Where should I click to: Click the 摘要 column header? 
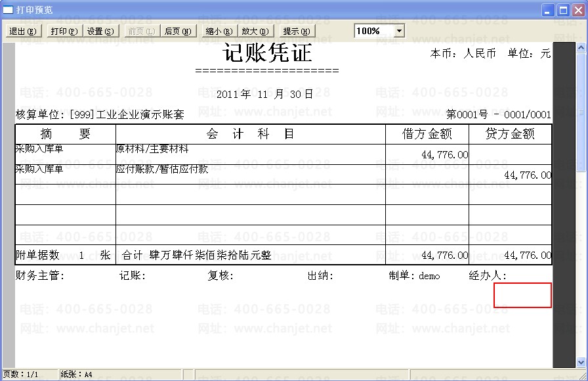point(65,134)
